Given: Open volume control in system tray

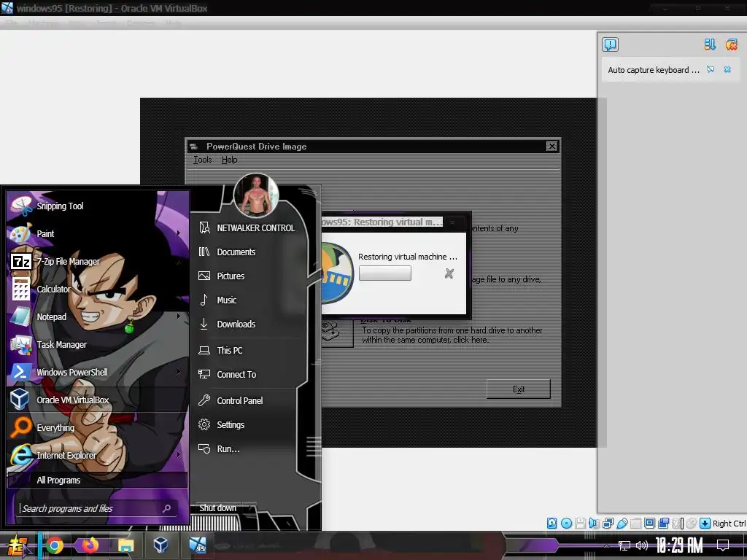Looking at the screenshot, I should coord(642,545).
